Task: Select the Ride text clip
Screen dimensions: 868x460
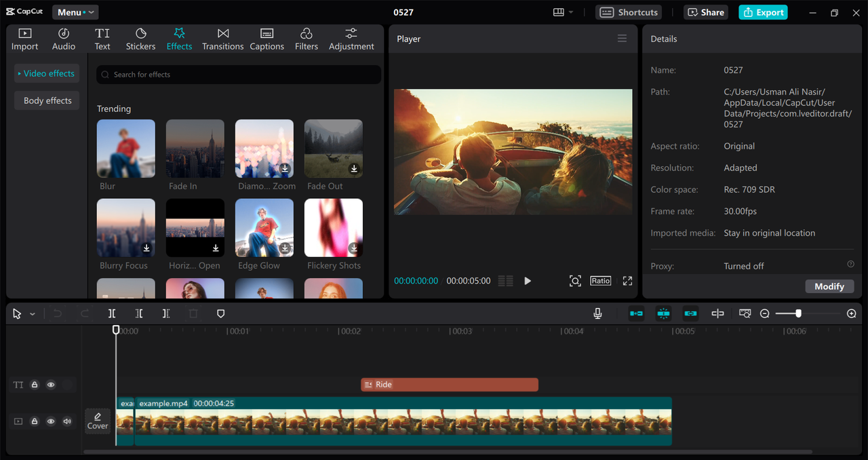Action: (x=450, y=385)
